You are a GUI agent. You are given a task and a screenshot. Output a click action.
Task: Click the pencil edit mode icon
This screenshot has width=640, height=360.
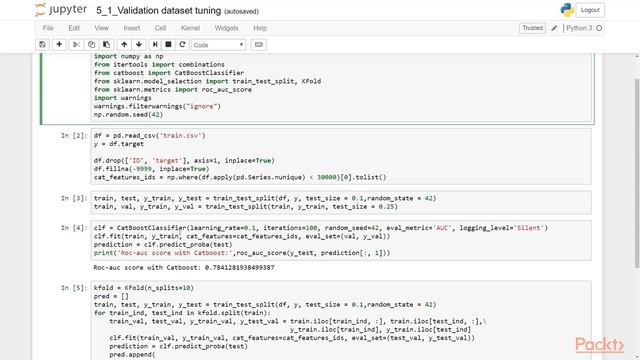(554, 28)
